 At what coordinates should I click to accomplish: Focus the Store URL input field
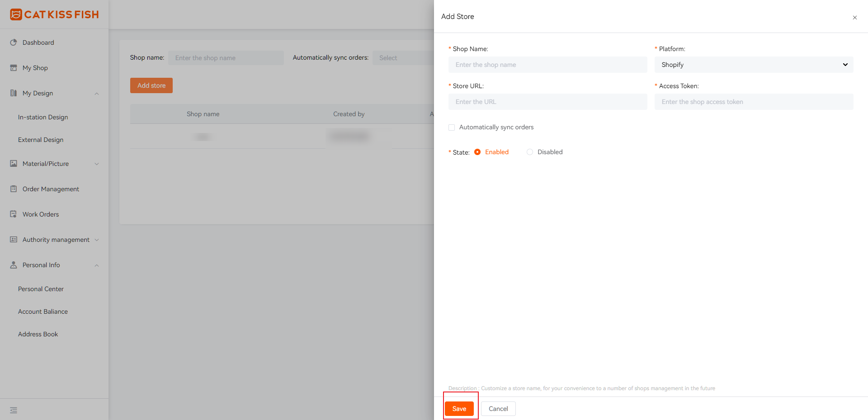[548, 102]
